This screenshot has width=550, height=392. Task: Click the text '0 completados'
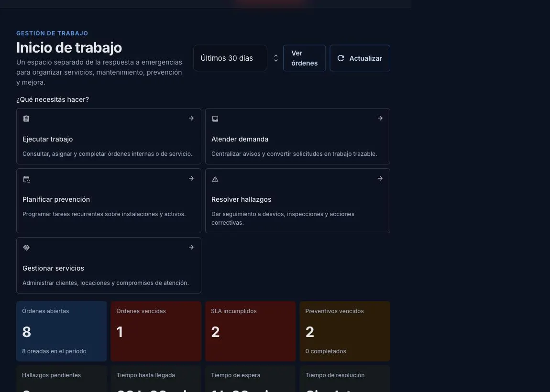coord(326,351)
